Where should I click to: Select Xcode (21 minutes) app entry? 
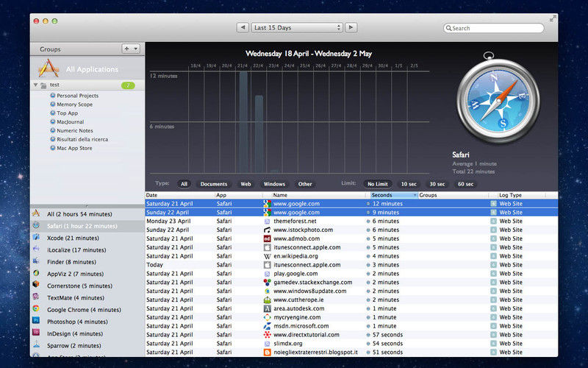pyautogui.click(x=87, y=238)
